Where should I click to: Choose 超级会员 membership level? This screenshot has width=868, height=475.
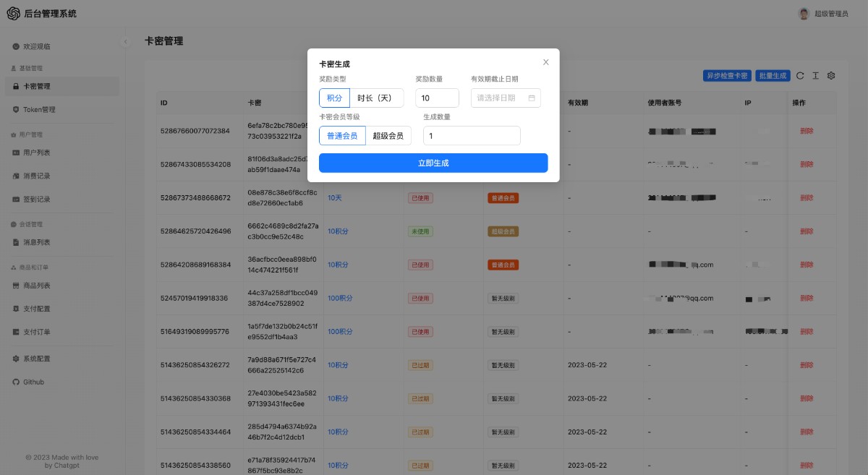point(388,135)
